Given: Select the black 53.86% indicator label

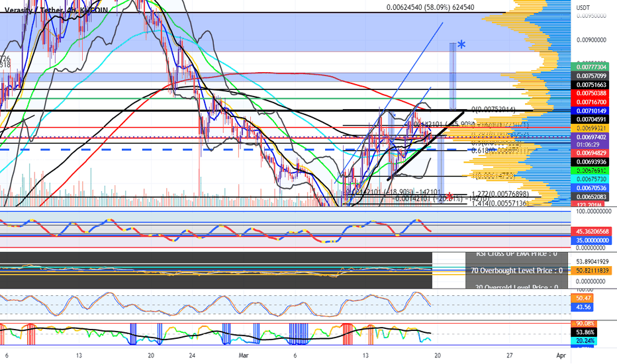Looking at the screenshot, I should (585, 332).
